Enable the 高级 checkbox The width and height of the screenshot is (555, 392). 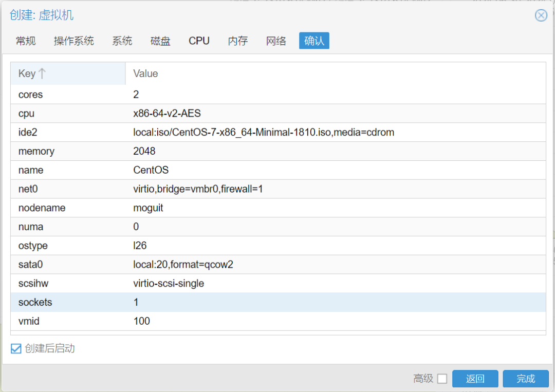point(442,379)
